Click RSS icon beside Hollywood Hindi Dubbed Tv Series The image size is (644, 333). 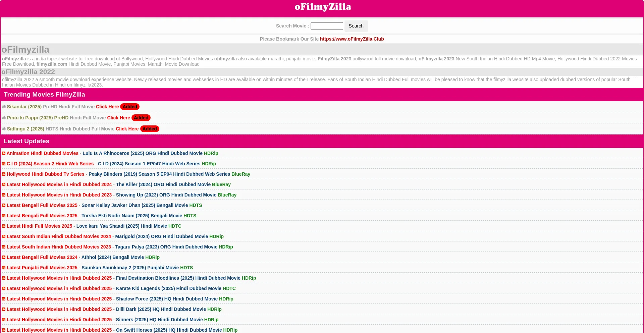4,174
